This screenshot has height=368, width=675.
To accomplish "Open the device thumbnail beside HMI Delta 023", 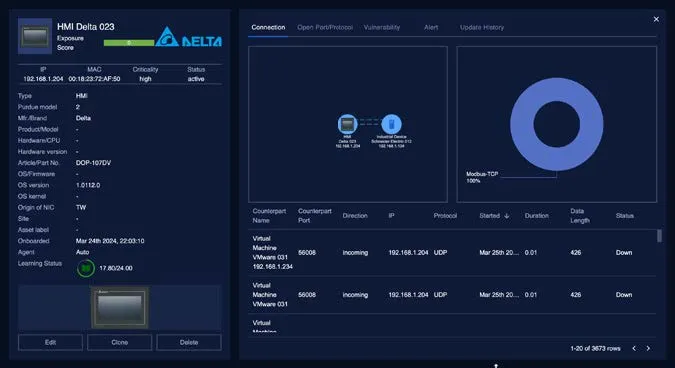I will click(35, 36).
